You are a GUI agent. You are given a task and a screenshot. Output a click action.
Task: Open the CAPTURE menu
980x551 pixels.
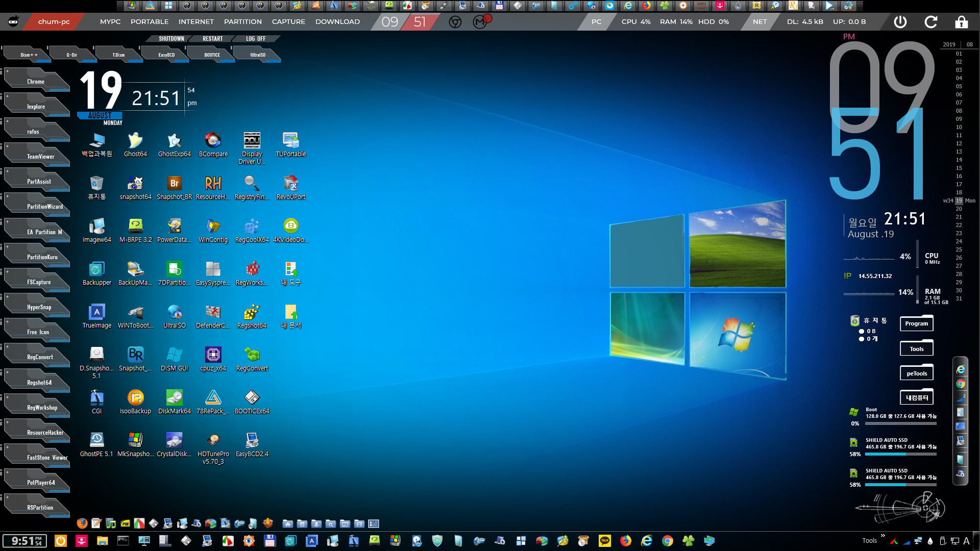pos(288,21)
